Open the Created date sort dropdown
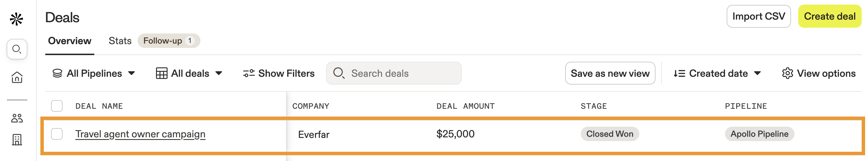Image resolution: width=868 pixels, height=161 pixels. pyautogui.click(x=717, y=73)
